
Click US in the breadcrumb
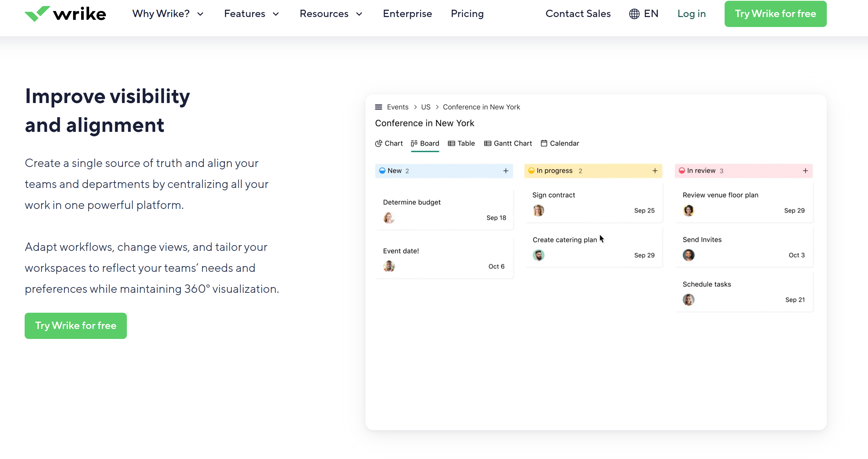(x=425, y=107)
